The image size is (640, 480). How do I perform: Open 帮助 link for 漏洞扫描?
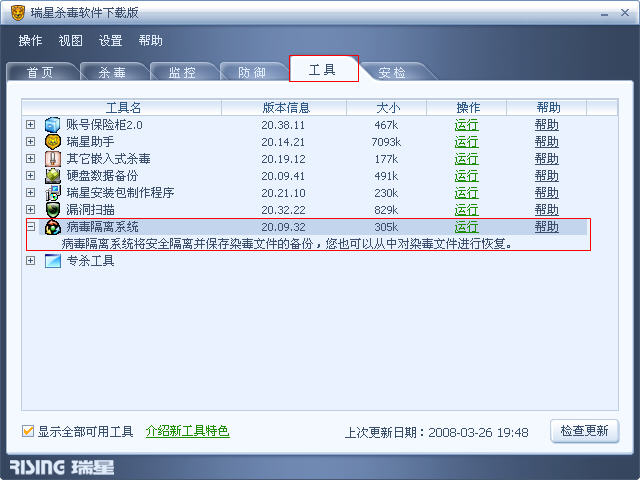click(x=547, y=210)
